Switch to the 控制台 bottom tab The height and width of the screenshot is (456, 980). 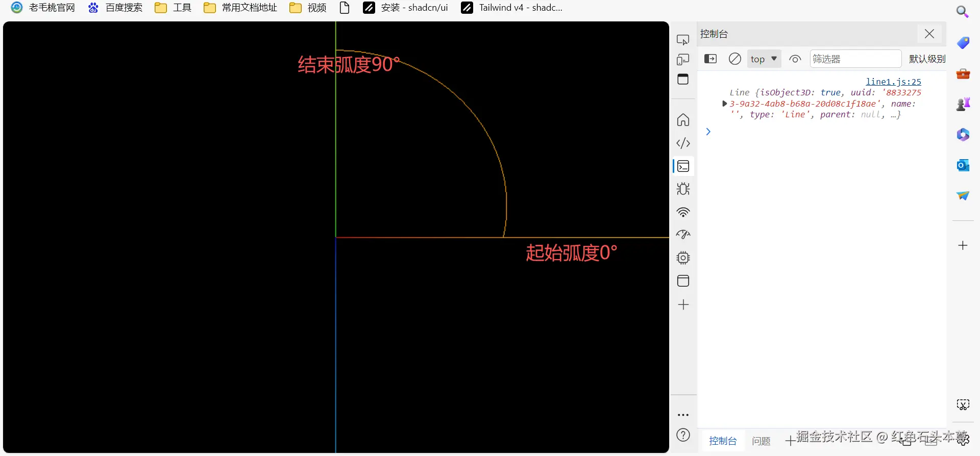click(723, 441)
